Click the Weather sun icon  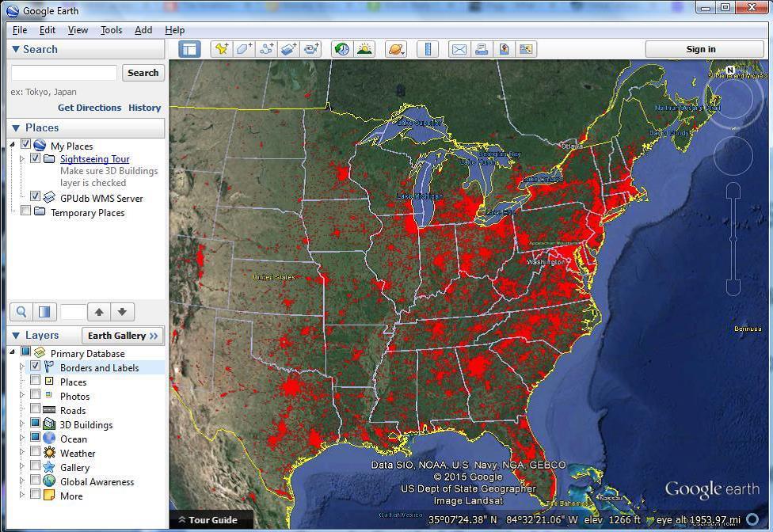pos(49,452)
